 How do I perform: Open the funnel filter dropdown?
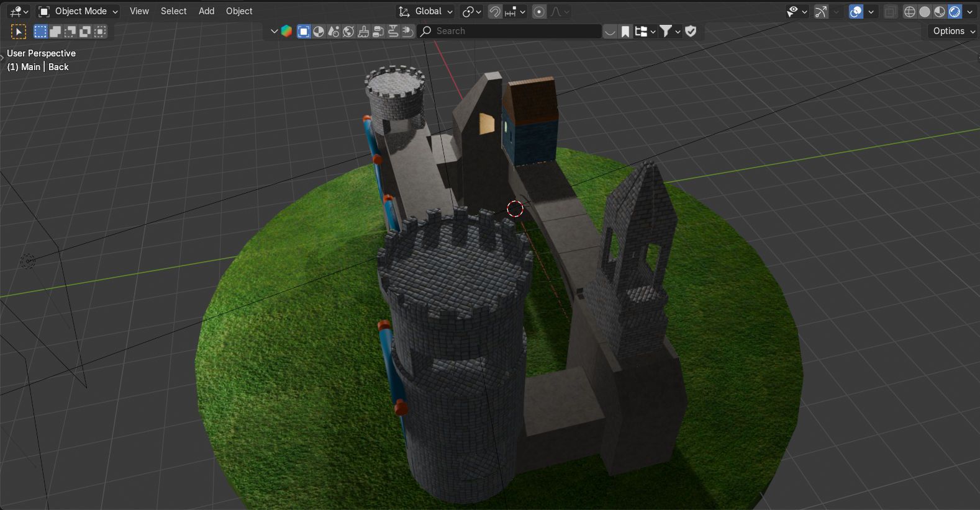tap(670, 31)
